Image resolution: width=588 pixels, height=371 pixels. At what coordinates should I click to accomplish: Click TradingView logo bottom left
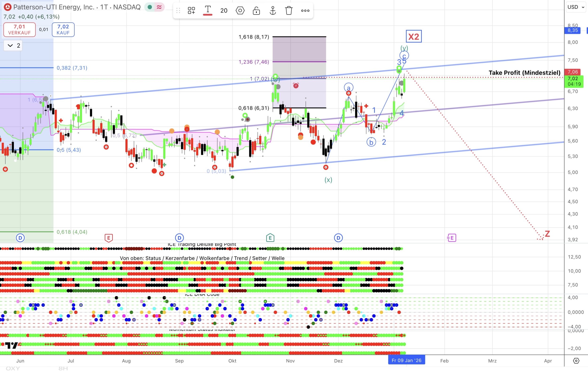tap(12, 345)
